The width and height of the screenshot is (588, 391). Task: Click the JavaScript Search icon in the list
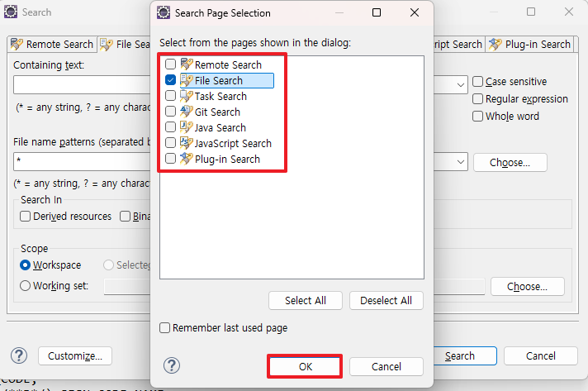187,143
